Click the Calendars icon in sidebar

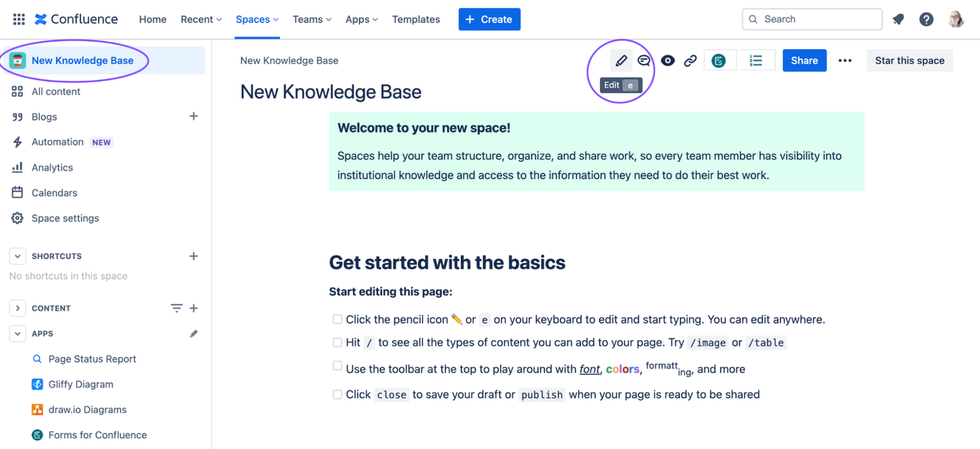point(17,193)
